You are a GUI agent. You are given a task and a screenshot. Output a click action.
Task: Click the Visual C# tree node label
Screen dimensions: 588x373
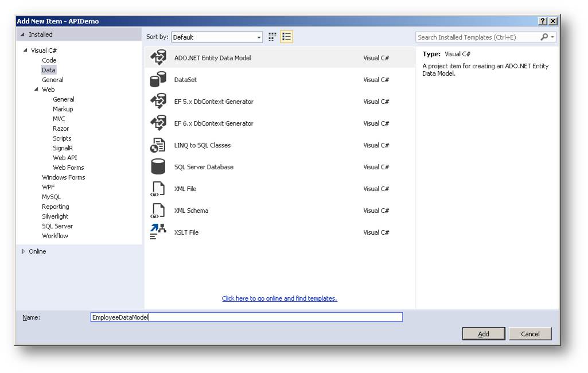pyautogui.click(x=44, y=50)
